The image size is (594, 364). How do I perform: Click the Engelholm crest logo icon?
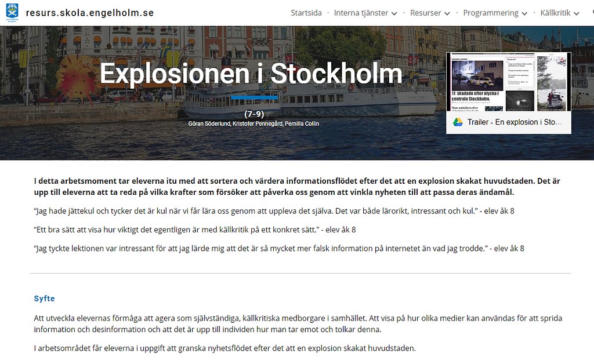point(12,12)
